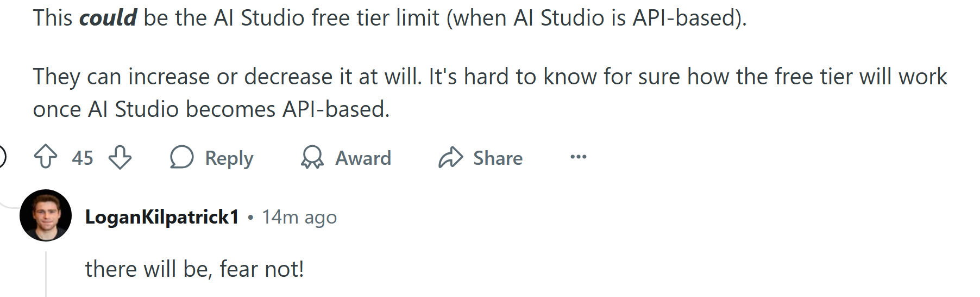Select the Award text label
Image resolution: width=980 pixels, height=297 pixels.
coord(363,158)
